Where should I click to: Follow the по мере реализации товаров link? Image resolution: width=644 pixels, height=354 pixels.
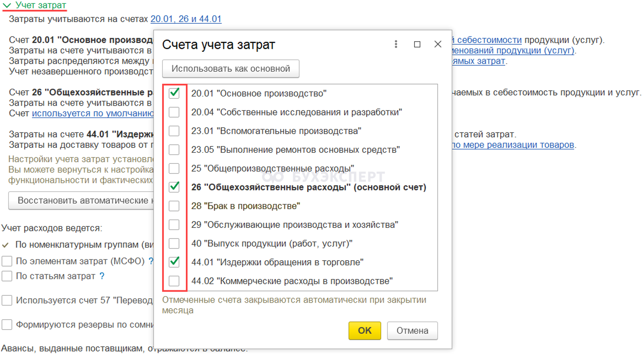[513, 145]
